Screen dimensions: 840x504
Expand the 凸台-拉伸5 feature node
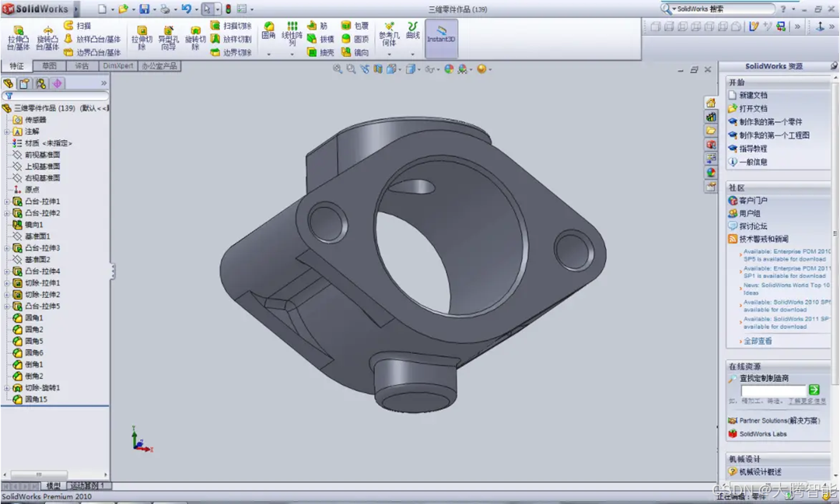6,307
